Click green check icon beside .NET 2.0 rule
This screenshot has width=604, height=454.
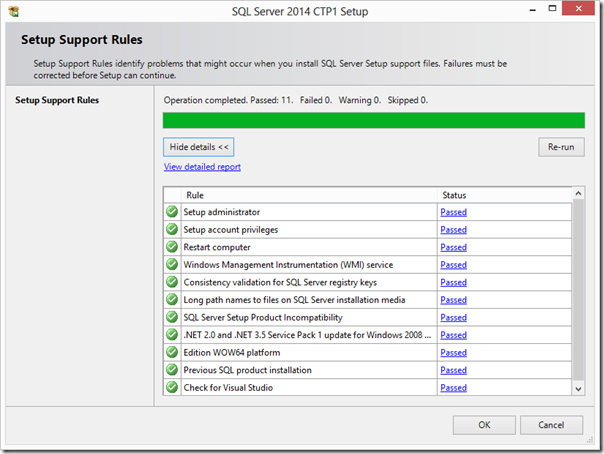pyautogui.click(x=172, y=334)
